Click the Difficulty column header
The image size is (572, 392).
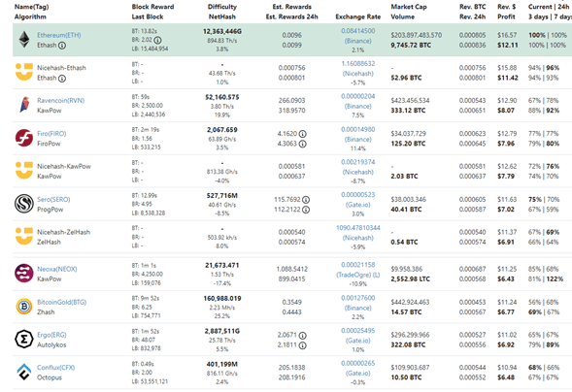click(221, 7)
